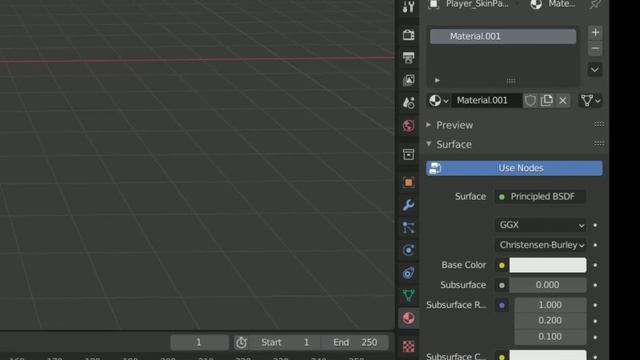Toggle Use Preview Range clock icon
640x360 pixels.
click(x=241, y=342)
